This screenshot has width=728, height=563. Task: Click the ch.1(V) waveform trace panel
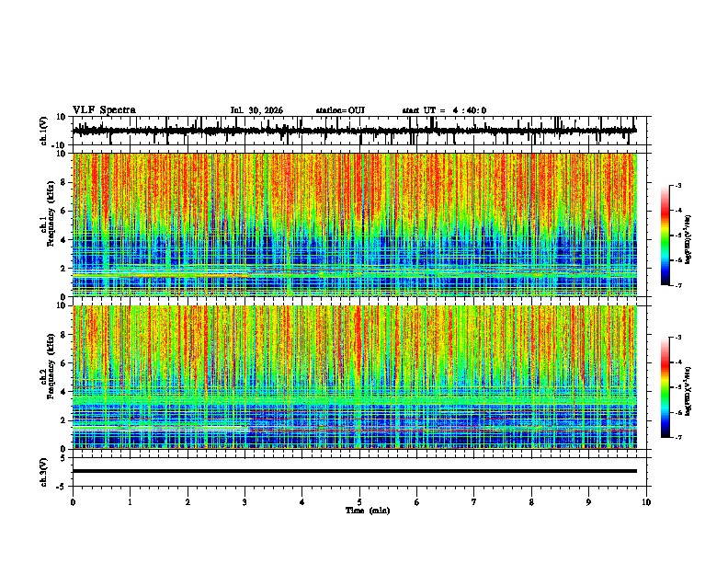pos(359,131)
